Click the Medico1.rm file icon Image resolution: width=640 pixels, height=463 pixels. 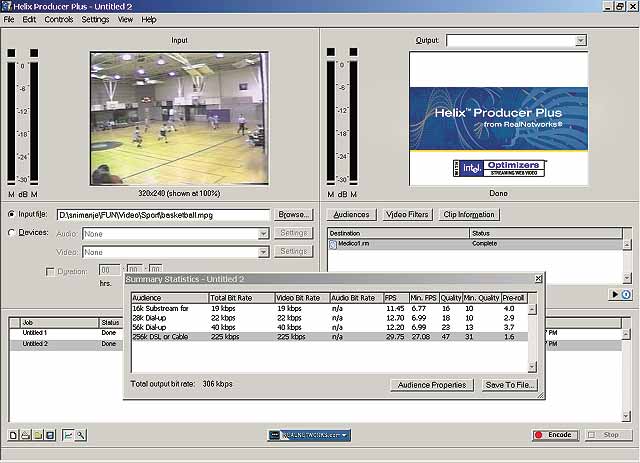333,244
